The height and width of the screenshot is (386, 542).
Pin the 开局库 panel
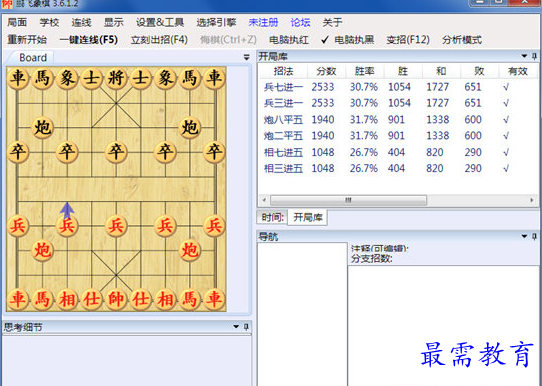coord(534,56)
